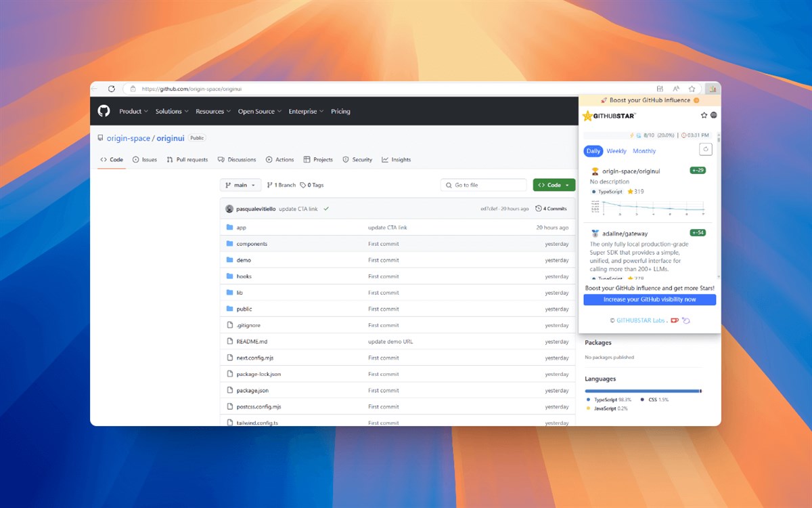Click pasqualevitiello's avatar in commit bar

(x=230, y=209)
